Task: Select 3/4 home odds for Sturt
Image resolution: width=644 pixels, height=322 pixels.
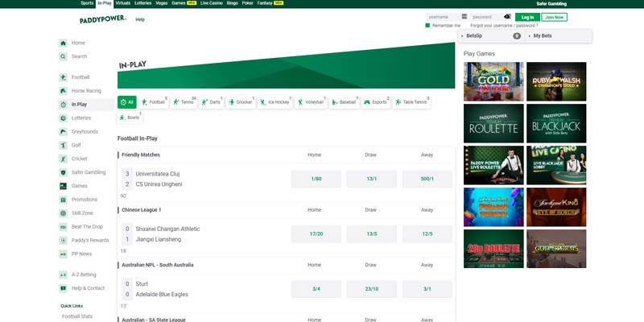Action: (316, 289)
